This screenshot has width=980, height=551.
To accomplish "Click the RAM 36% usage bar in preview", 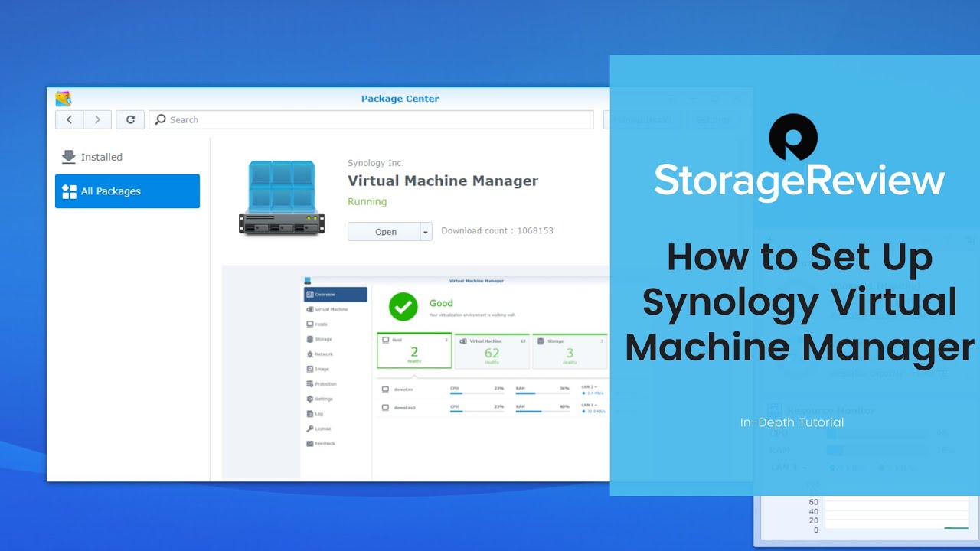I will pyautogui.click(x=542, y=393).
